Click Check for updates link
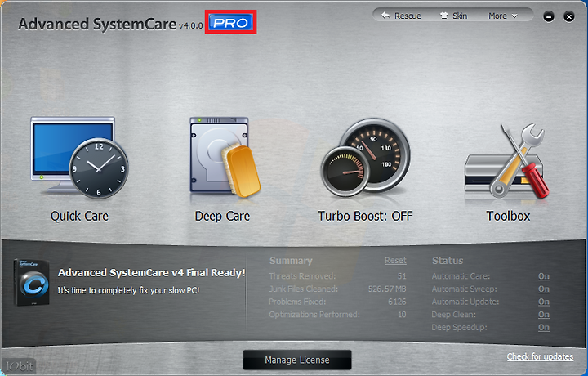The width and height of the screenshot is (588, 376). (x=540, y=356)
